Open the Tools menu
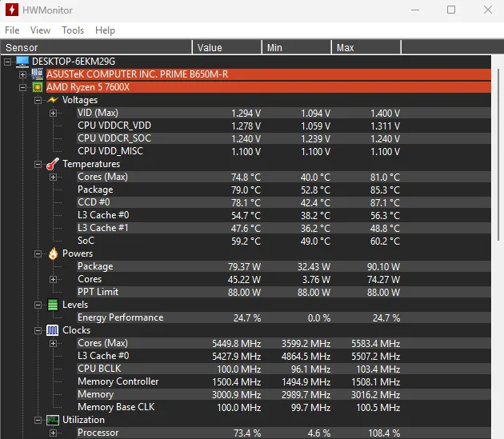 (x=73, y=30)
